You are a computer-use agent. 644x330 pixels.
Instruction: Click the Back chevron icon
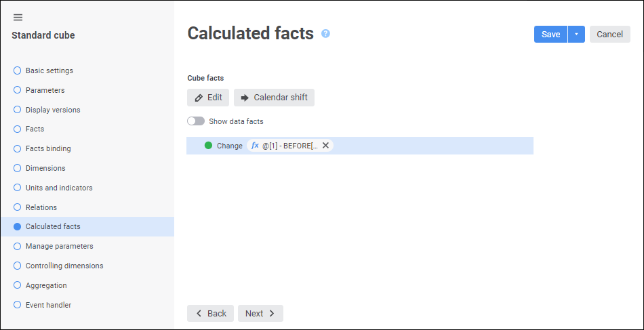point(199,314)
